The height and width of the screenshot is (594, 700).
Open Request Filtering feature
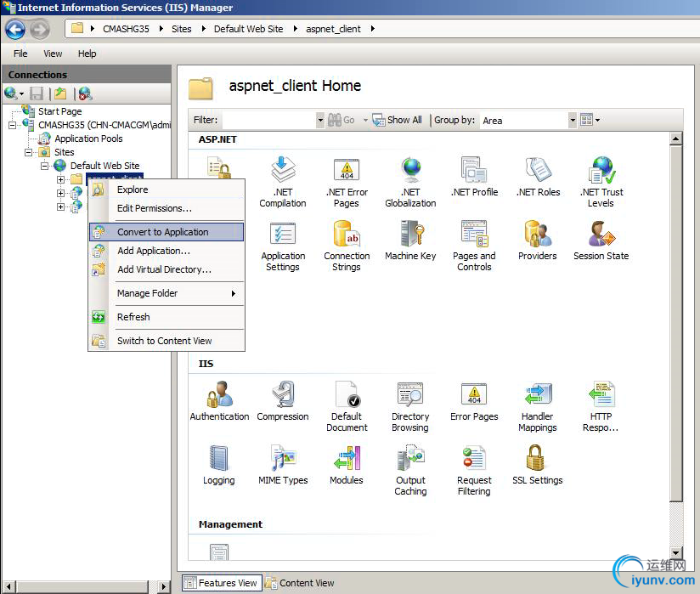click(x=474, y=470)
